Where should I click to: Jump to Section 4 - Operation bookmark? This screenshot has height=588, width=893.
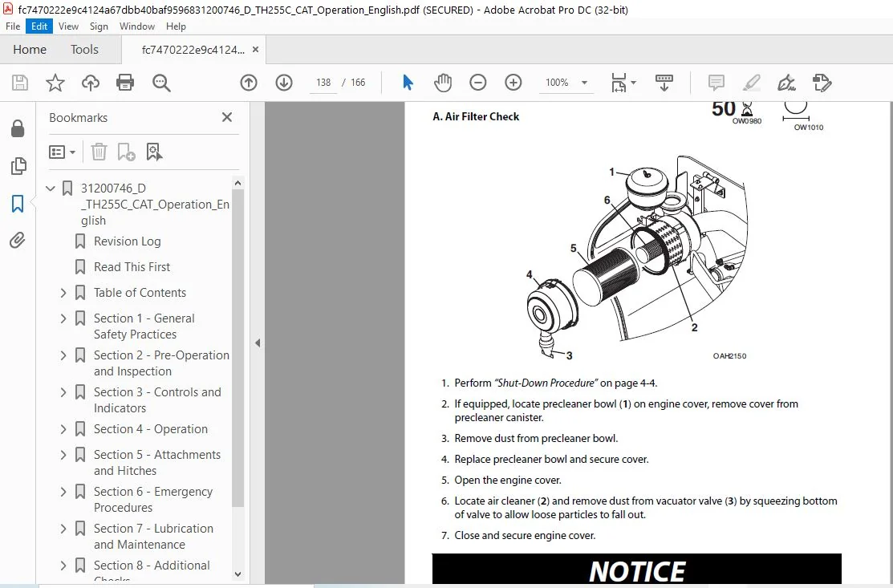tap(150, 429)
